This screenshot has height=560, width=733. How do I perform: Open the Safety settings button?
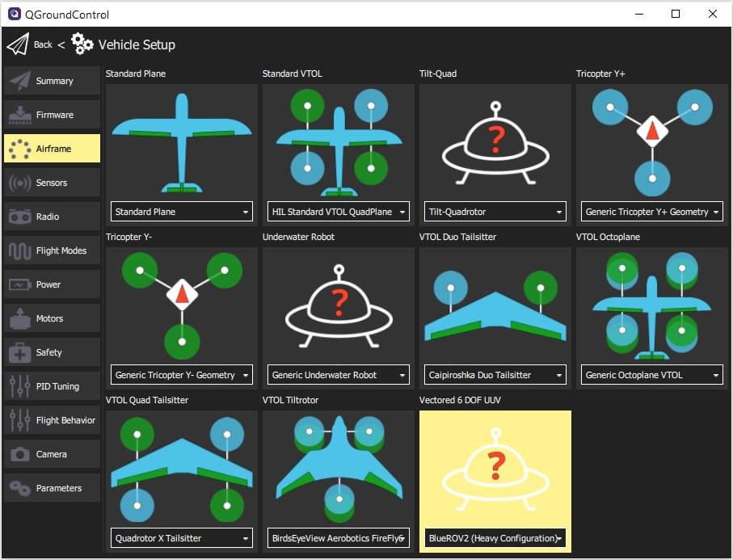pyautogui.click(x=52, y=352)
